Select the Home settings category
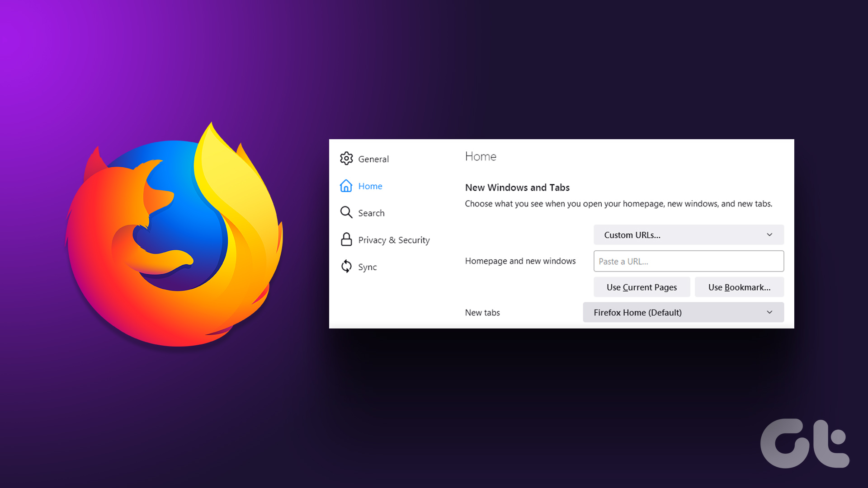 tap(370, 186)
